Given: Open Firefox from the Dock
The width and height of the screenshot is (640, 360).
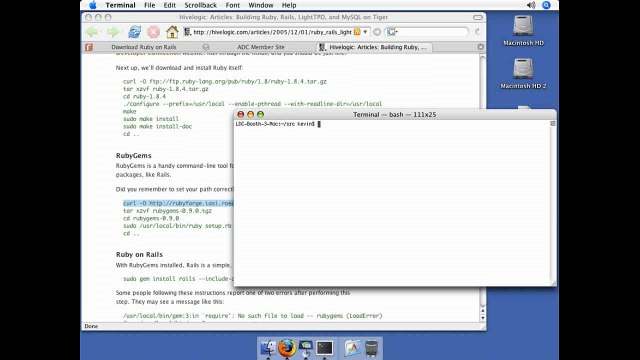Looking at the screenshot, I should coord(287,348).
